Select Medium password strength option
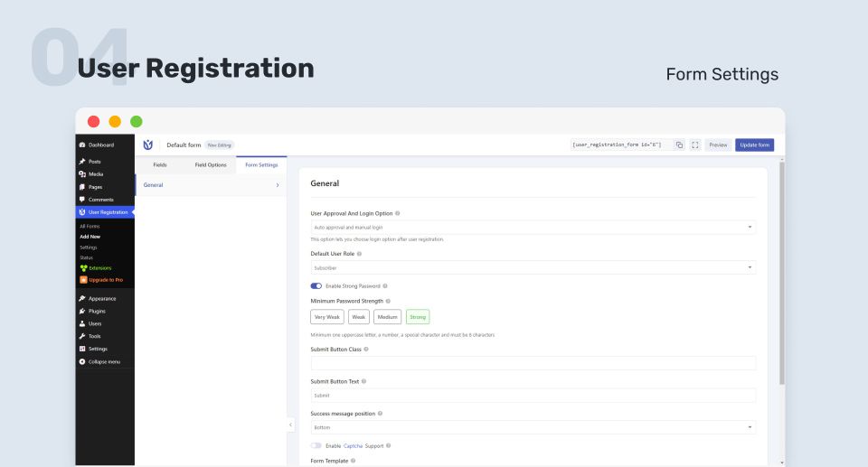868x467 pixels. pos(387,317)
